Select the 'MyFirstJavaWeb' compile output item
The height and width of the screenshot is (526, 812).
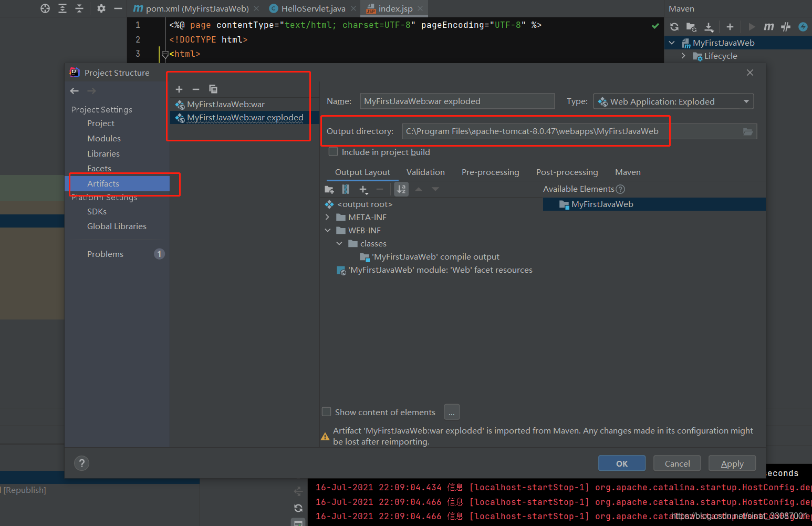[x=429, y=257]
